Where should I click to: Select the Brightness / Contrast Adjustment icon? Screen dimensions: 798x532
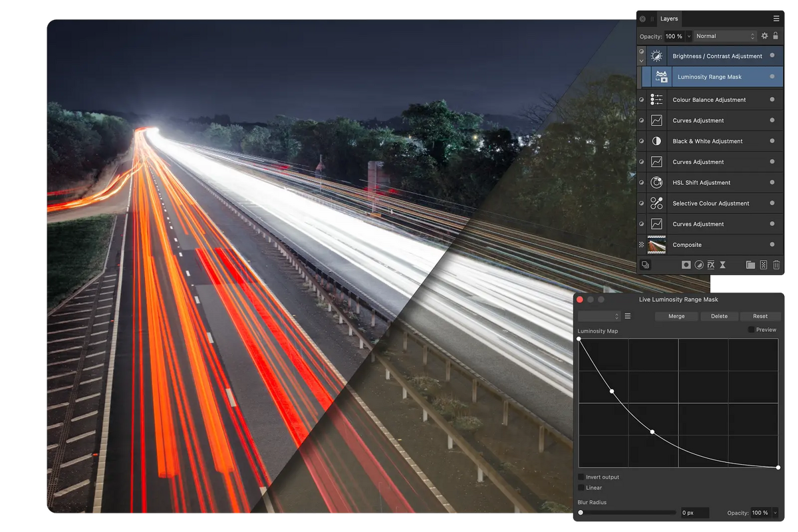(658, 56)
